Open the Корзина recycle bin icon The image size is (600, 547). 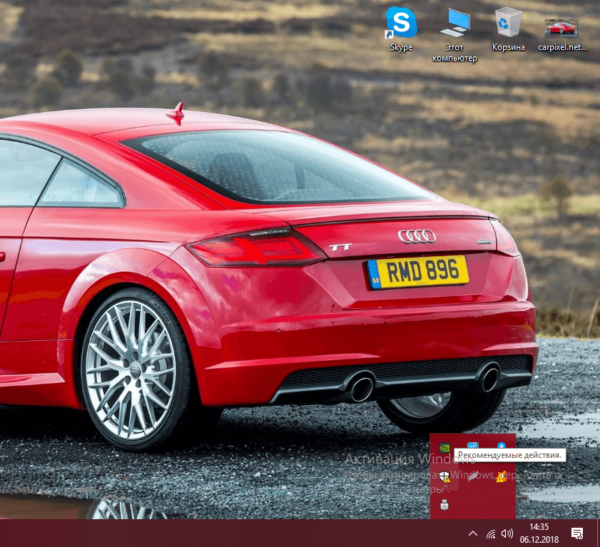pyautogui.click(x=508, y=30)
